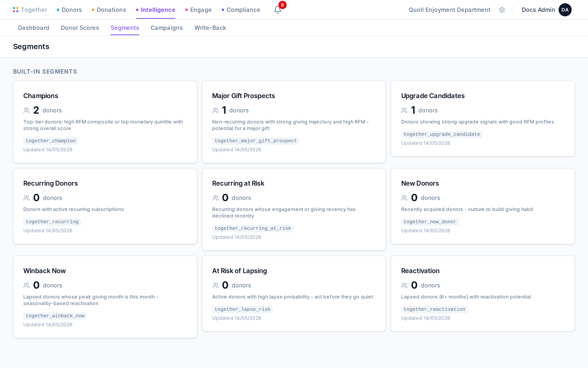This screenshot has height=368, width=588.
Task: Click the Together brand link
Action: click(x=34, y=10)
